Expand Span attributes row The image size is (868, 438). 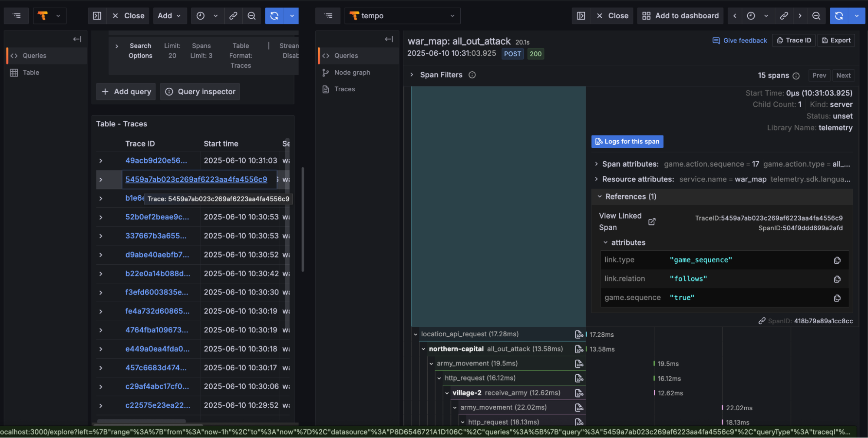point(596,164)
